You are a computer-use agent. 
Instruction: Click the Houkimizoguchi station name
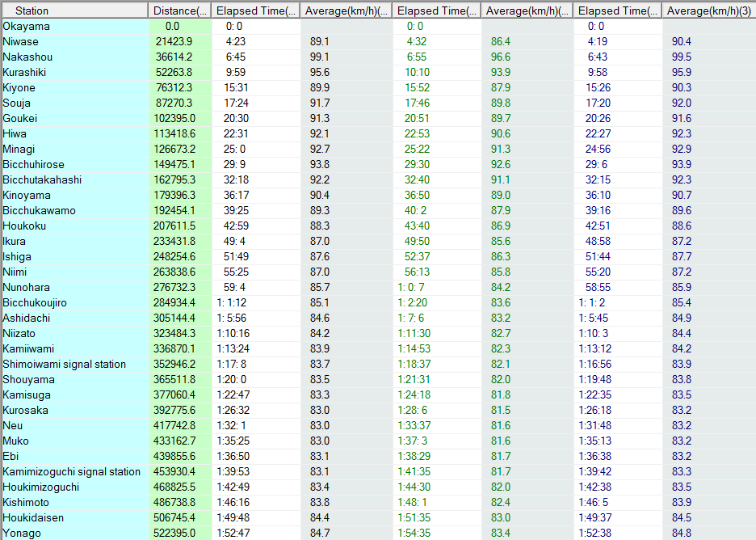(41, 487)
